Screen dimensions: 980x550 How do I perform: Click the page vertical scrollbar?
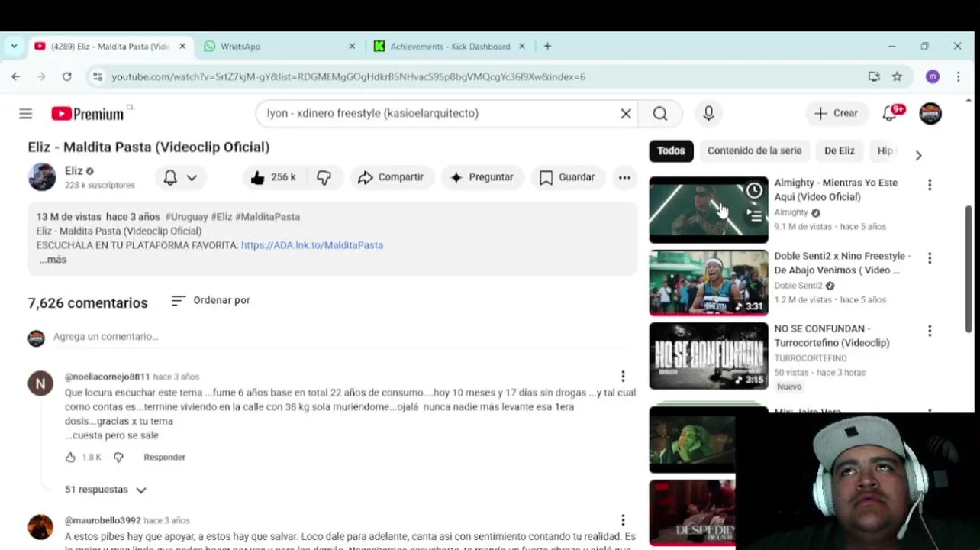click(x=969, y=269)
